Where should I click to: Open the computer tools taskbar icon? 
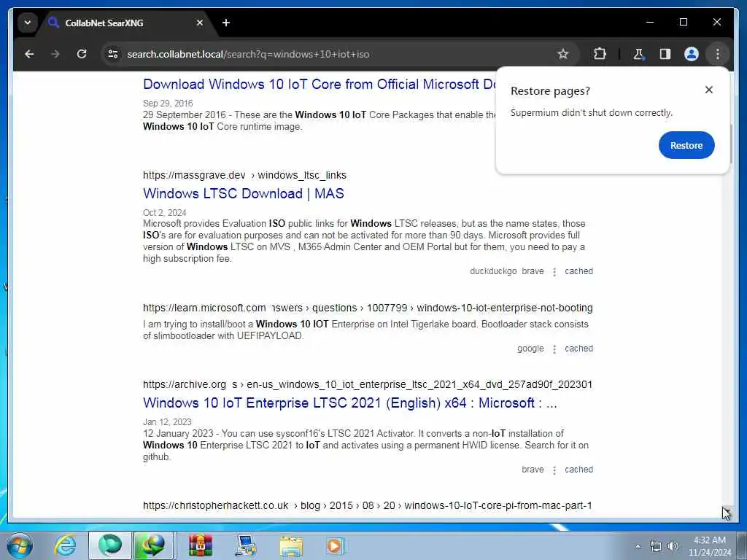pos(246,545)
